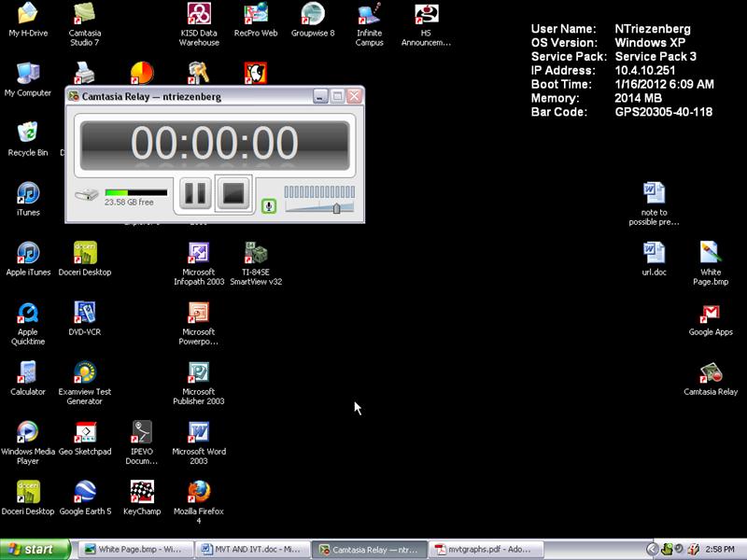Click the green disk space bar
747x560 pixels.
136,192
